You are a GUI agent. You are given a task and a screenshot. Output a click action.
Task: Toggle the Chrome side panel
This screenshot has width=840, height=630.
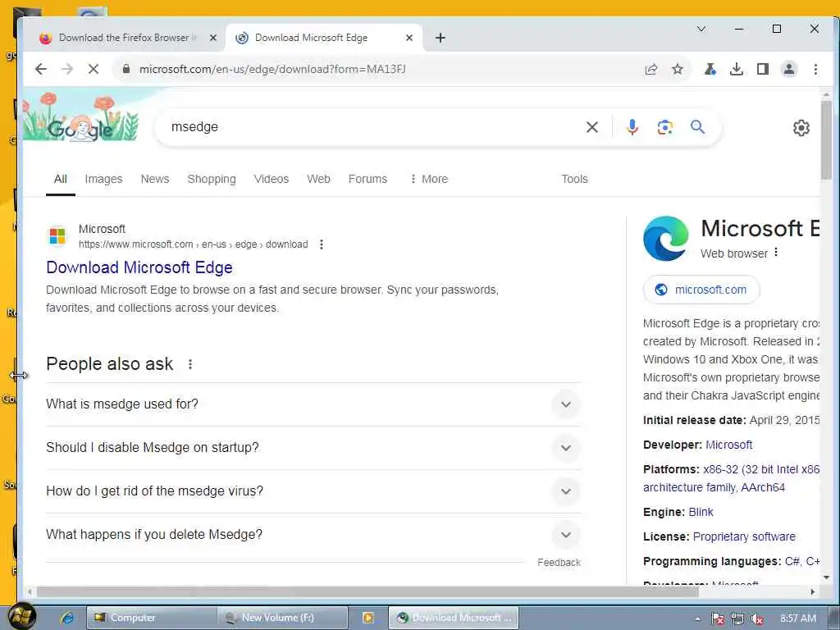pyautogui.click(x=763, y=69)
